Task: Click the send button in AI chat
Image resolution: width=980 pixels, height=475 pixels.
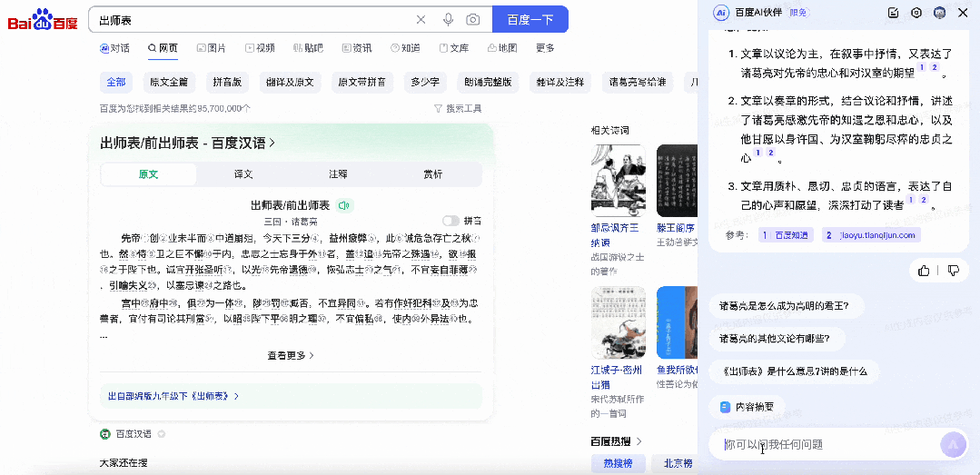Action: [x=953, y=444]
